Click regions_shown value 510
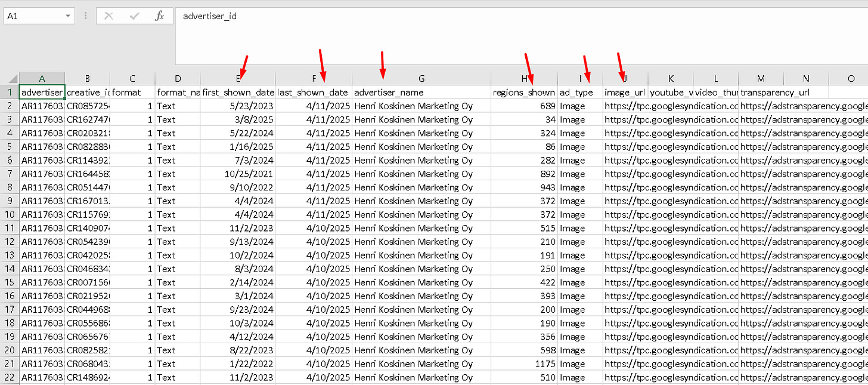 pyautogui.click(x=525, y=377)
